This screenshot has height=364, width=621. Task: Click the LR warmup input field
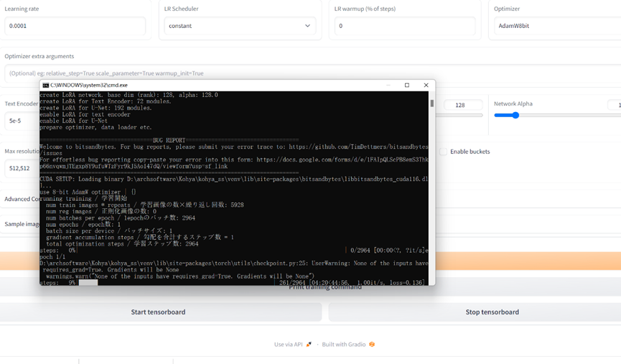point(405,26)
